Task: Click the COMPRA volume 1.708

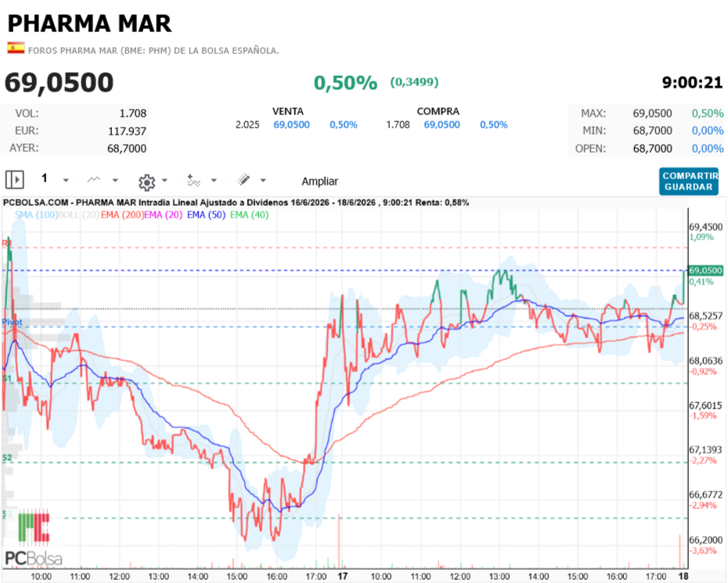Action: (x=398, y=125)
